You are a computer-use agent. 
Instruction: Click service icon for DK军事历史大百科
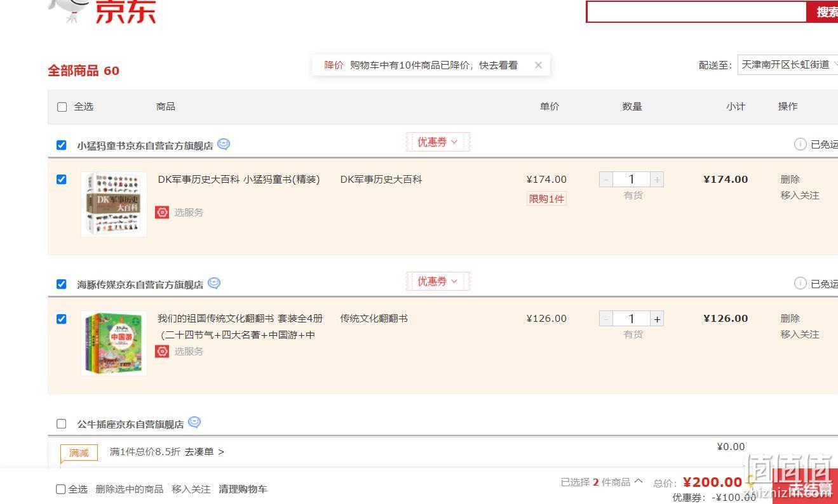(x=162, y=212)
